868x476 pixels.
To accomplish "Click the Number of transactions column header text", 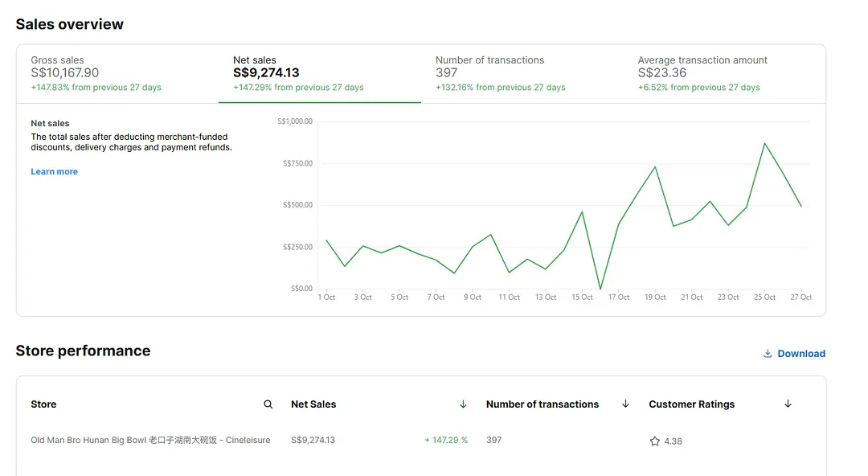I will click(x=542, y=404).
